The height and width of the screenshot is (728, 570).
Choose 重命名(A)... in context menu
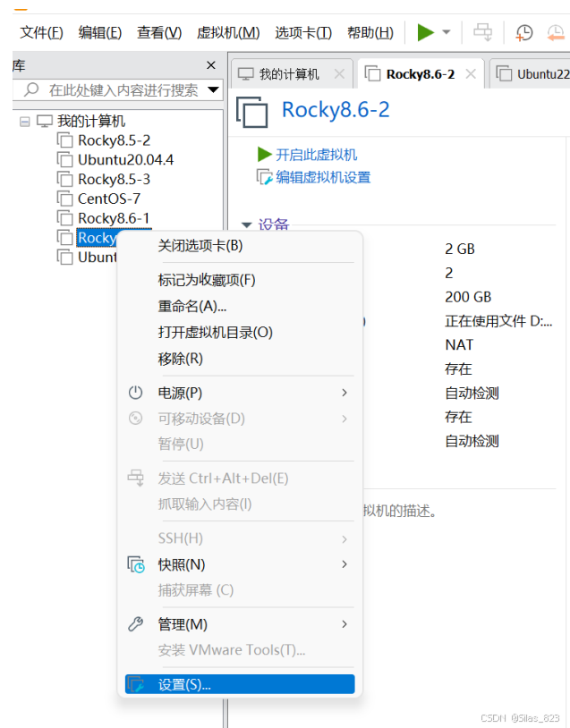coord(240,307)
